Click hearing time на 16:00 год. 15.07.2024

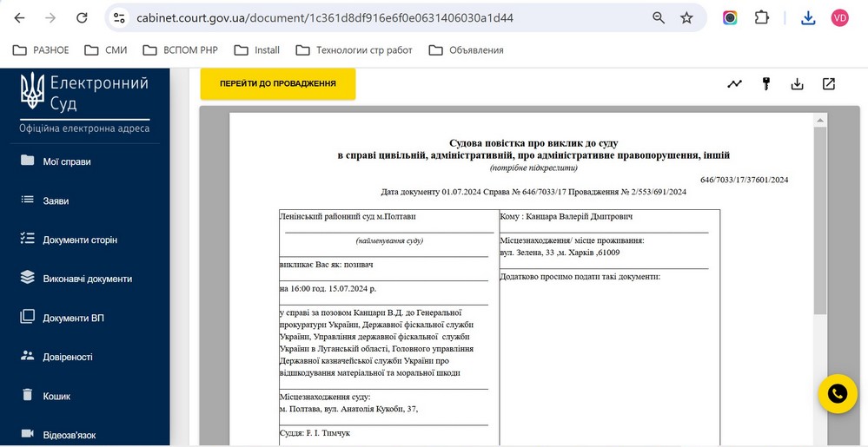tap(328, 288)
